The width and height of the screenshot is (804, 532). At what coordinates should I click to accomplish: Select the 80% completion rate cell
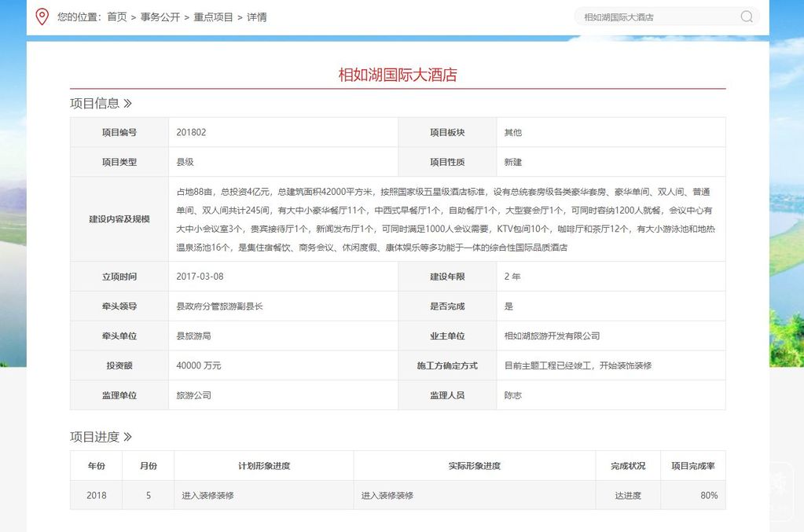pos(708,496)
